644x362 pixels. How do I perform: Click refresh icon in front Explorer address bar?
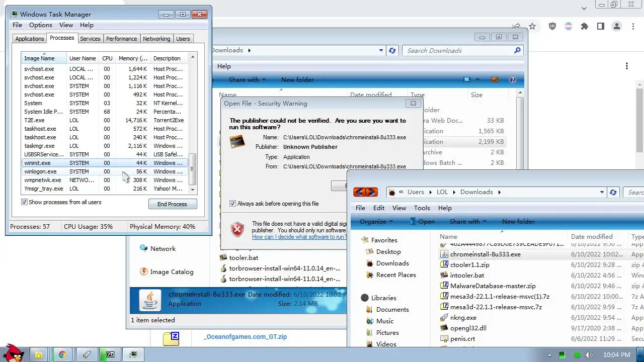pyautogui.click(x=613, y=192)
